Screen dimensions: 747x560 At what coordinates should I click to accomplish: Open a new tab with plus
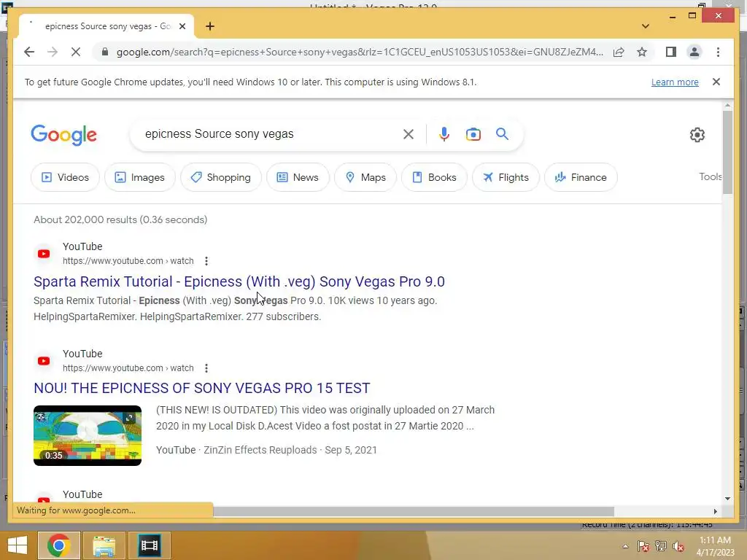(210, 26)
